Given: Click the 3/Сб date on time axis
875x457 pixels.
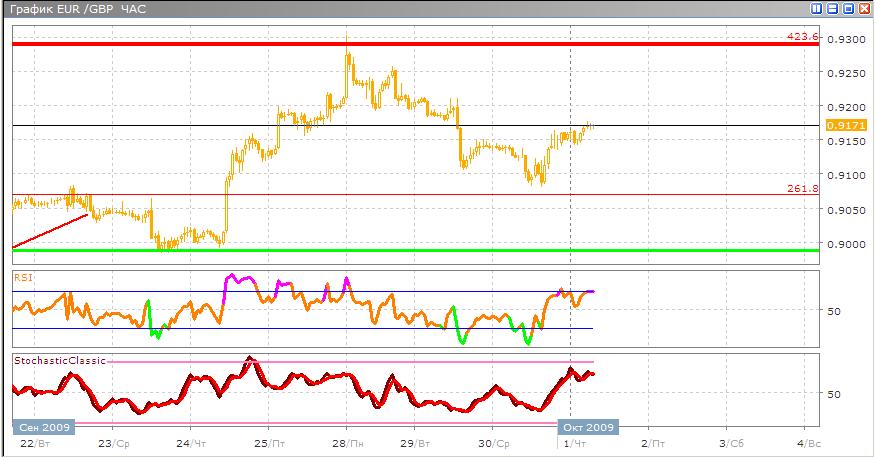Looking at the screenshot, I should click(x=733, y=442).
